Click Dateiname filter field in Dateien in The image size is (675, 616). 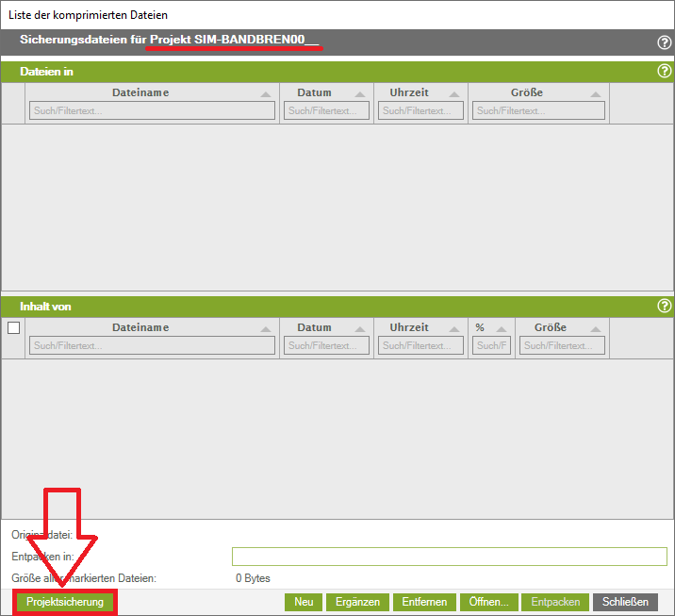pyautogui.click(x=152, y=111)
